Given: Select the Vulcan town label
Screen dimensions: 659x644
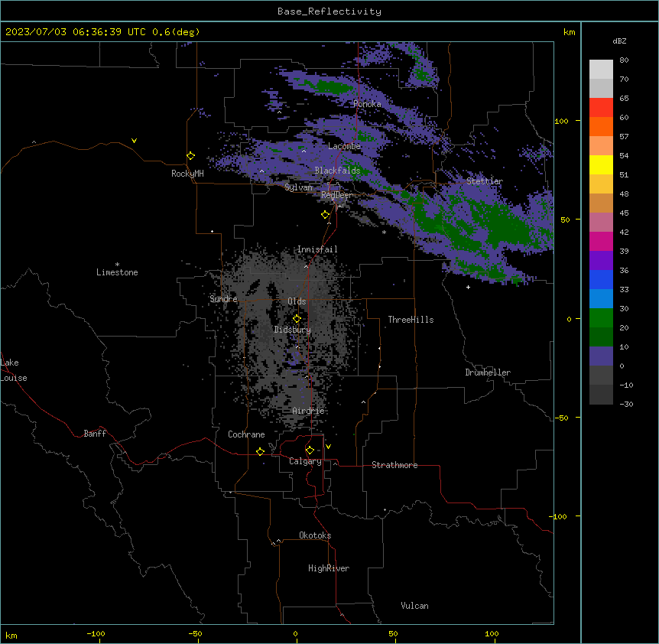Looking at the screenshot, I should click(x=414, y=606).
